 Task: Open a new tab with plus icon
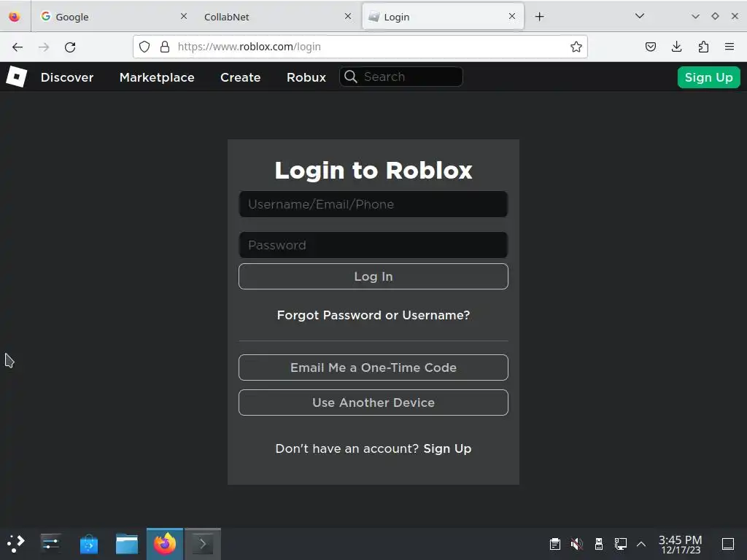pos(539,17)
